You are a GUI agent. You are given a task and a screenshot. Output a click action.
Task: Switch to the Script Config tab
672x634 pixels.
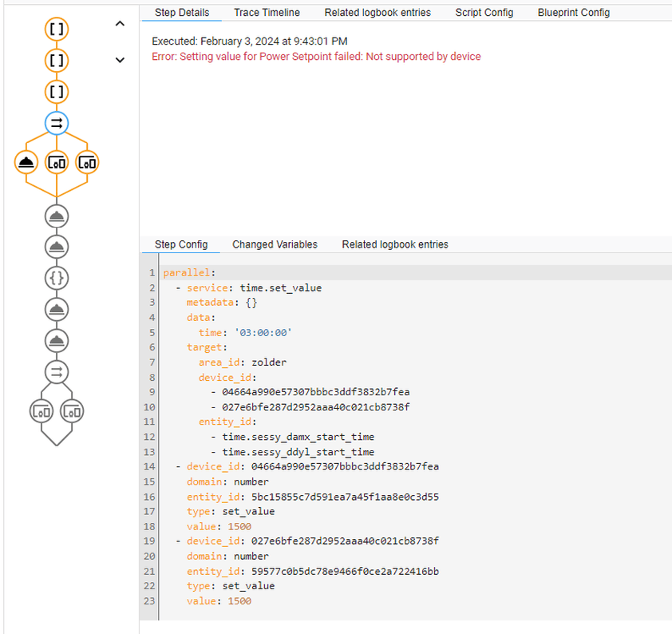click(x=484, y=13)
